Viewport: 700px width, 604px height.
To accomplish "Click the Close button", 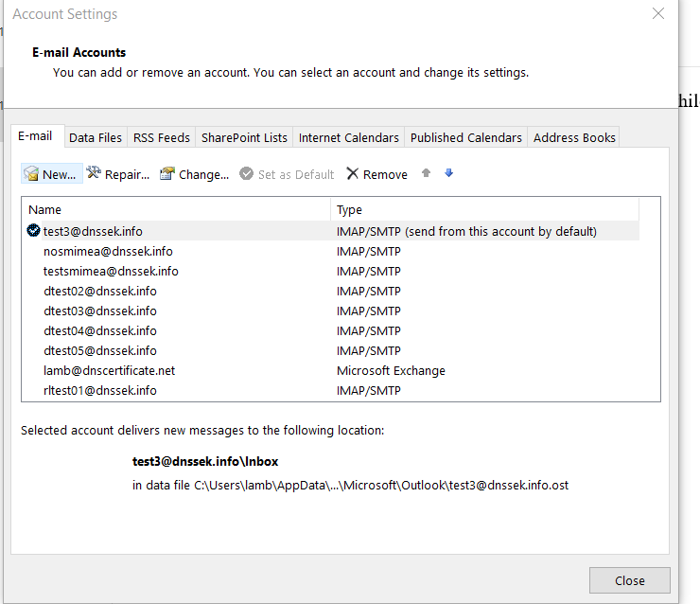I will point(629,580).
